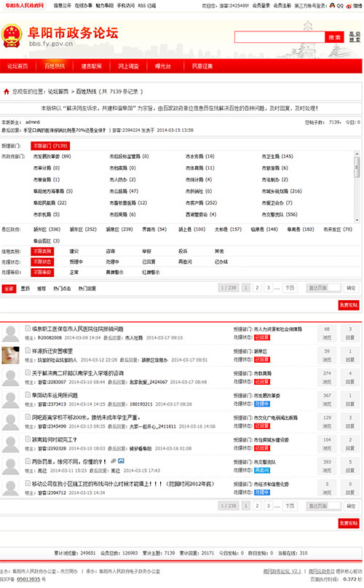Filter by county 太和县 (157)
This screenshot has width=364, height=588.
click(229, 229)
